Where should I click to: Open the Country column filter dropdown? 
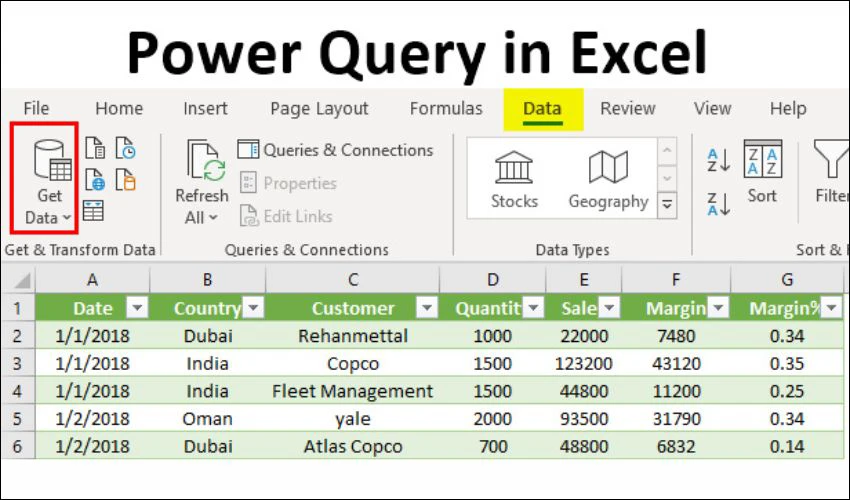click(253, 308)
